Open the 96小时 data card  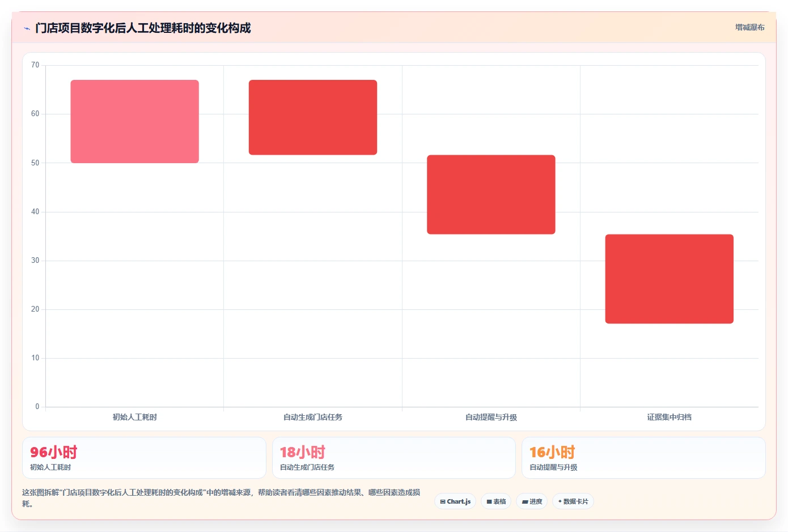click(144, 458)
